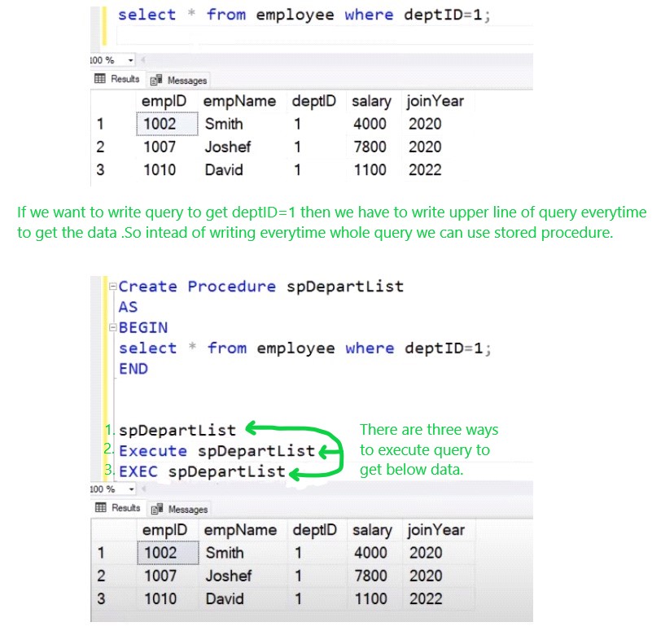Switch to the Messages tab of the lower pane

(180, 509)
